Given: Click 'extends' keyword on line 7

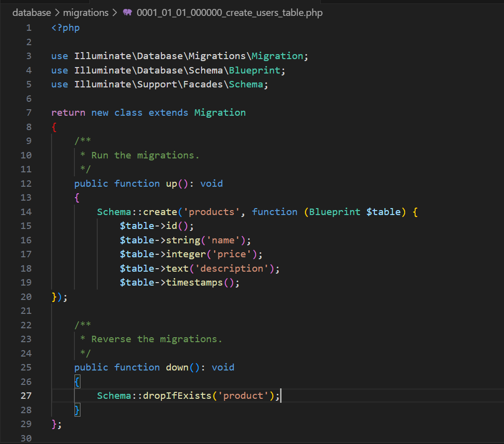Looking at the screenshot, I should [x=168, y=113].
